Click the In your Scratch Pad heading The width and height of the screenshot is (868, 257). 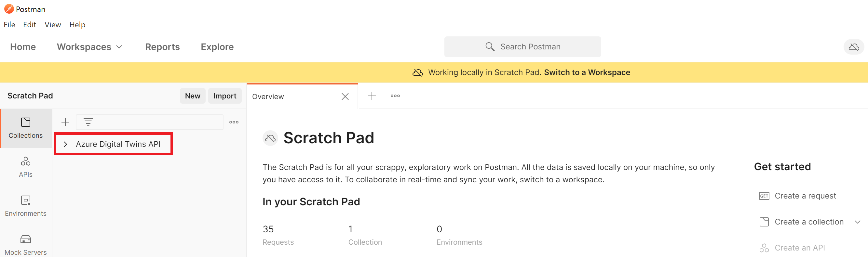pyautogui.click(x=311, y=201)
